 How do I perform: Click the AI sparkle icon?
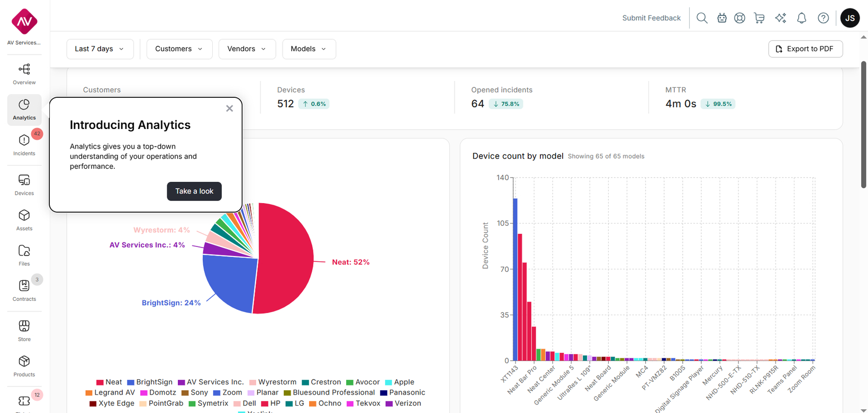pos(781,18)
